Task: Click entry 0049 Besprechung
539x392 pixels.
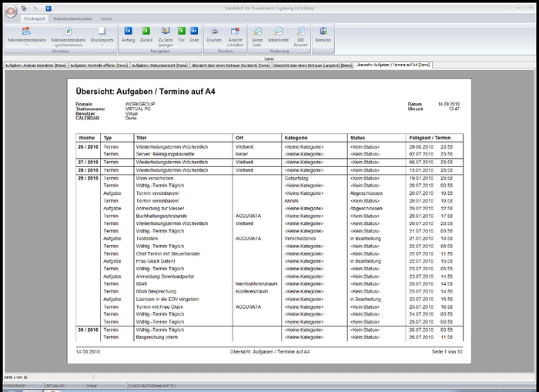Action: click(x=156, y=292)
